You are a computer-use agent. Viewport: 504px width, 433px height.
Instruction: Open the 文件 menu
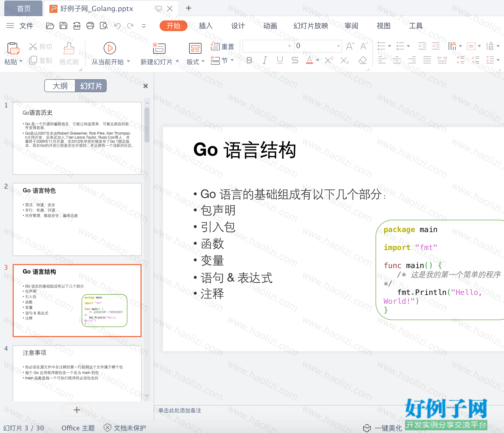click(26, 26)
